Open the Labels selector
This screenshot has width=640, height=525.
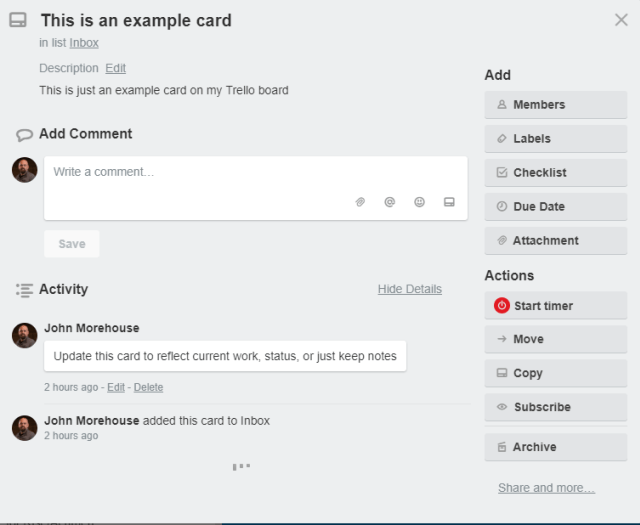click(555, 139)
